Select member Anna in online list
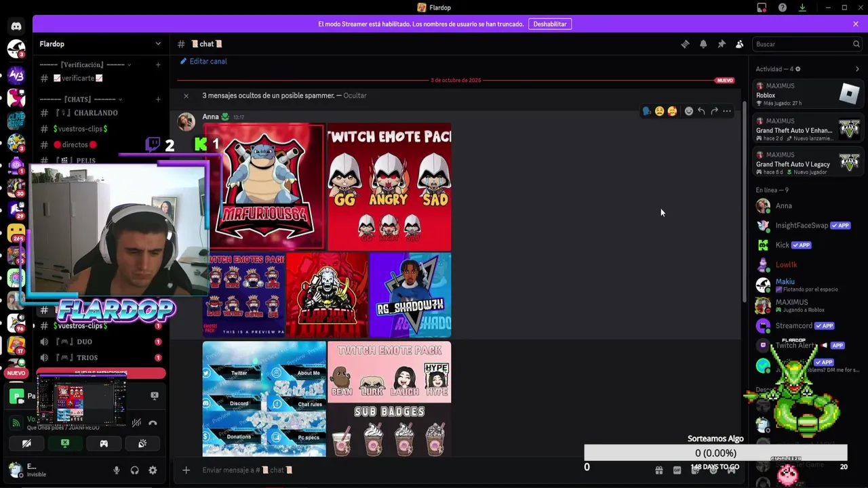 pyautogui.click(x=808, y=205)
